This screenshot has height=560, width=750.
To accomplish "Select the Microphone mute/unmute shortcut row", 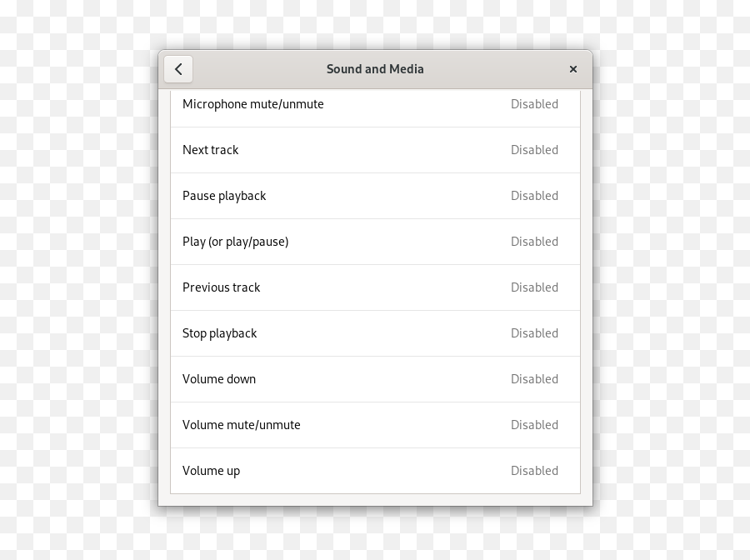I will [x=376, y=108].
